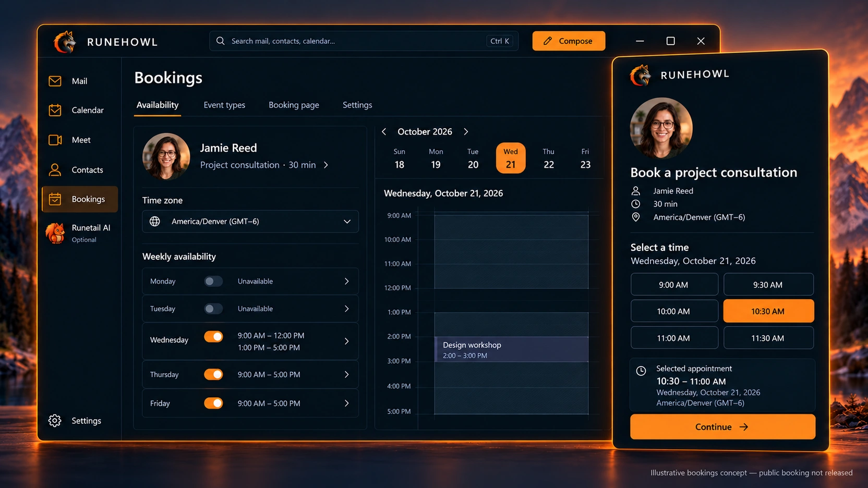Select Thu 22 in the date strip
Screen dimensions: 868x488
548,158
